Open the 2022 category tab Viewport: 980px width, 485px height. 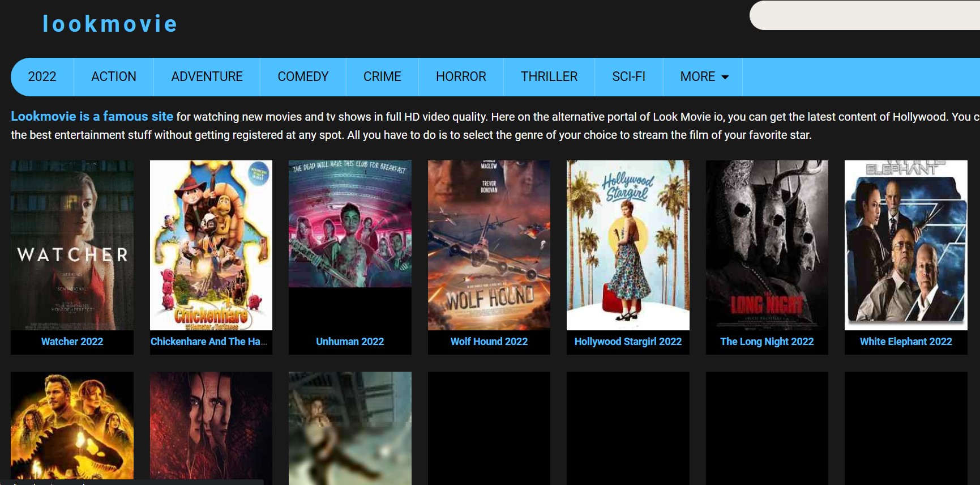pyautogui.click(x=42, y=76)
